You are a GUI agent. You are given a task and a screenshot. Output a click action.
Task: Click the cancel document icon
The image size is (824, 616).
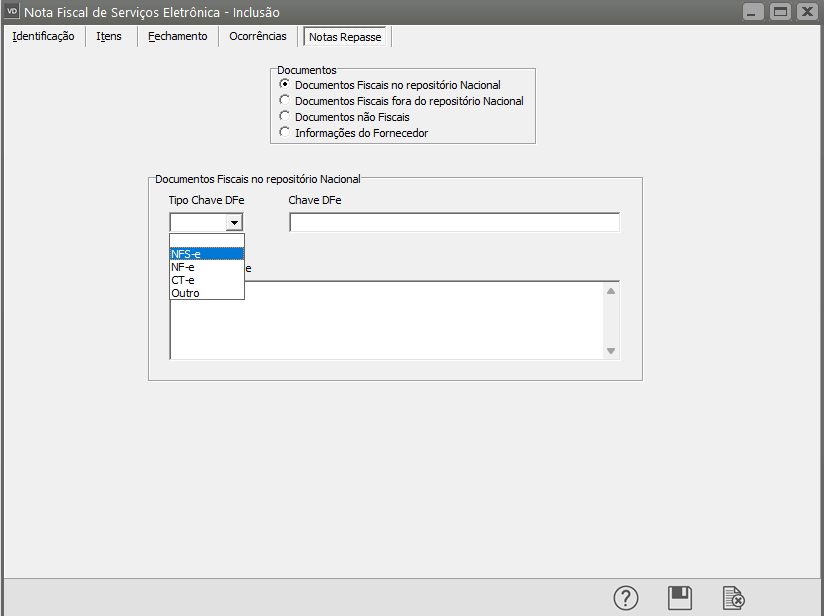[x=734, y=598]
